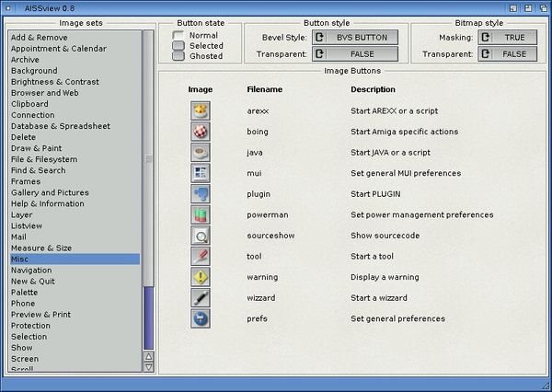
Task: Click the arexx image button
Action: [x=201, y=110]
